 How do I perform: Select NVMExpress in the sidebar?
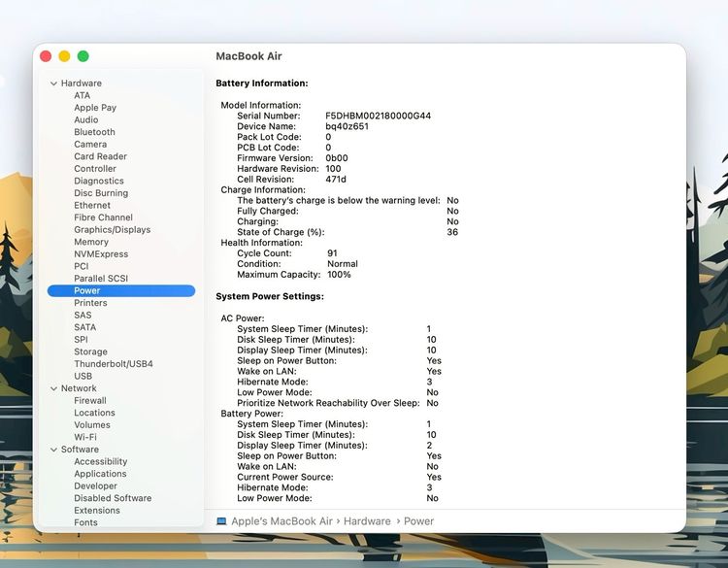pyautogui.click(x=101, y=254)
